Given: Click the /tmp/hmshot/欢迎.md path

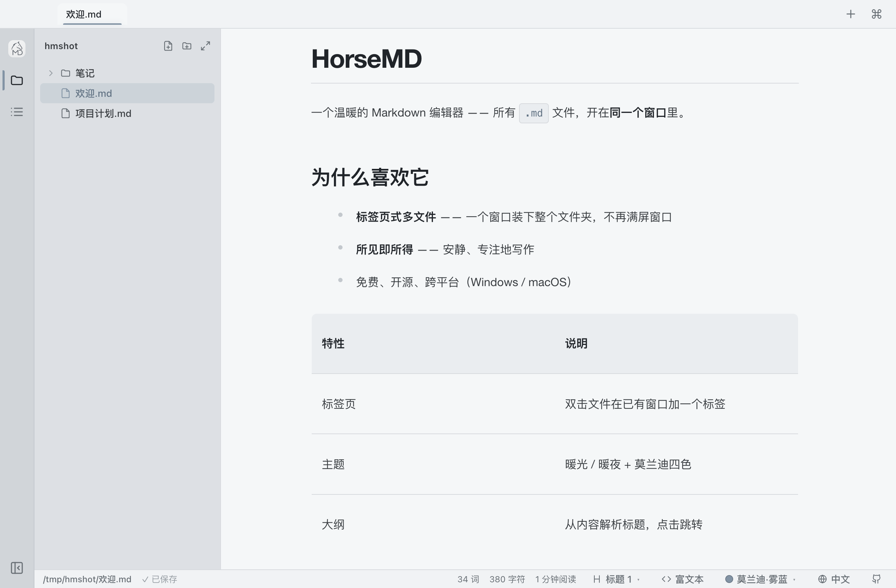Looking at the screenshot, I should pyautogui.click(x=87, y=579).
